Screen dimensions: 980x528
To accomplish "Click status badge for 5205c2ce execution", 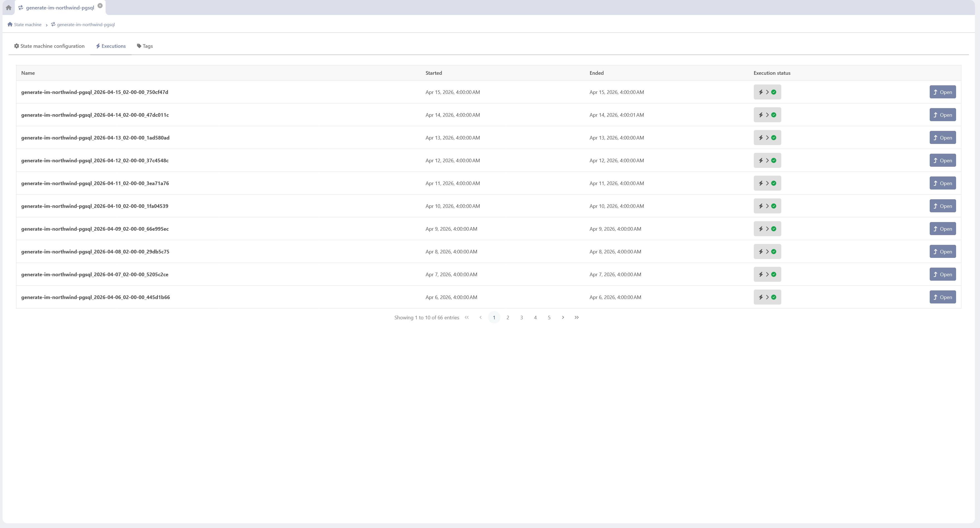I will (767, 275).
